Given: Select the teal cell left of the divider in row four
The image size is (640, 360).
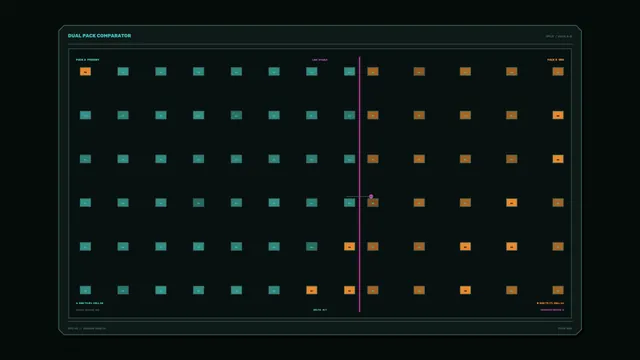Looking at the screenshot, I should point(349,202).
